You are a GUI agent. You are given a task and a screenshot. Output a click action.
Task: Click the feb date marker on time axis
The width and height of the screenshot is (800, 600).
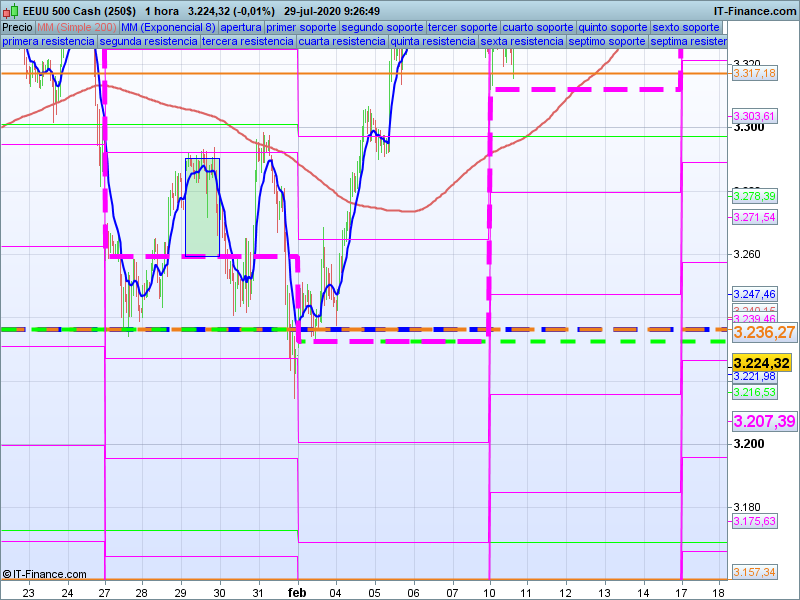(x=297, y=592)
